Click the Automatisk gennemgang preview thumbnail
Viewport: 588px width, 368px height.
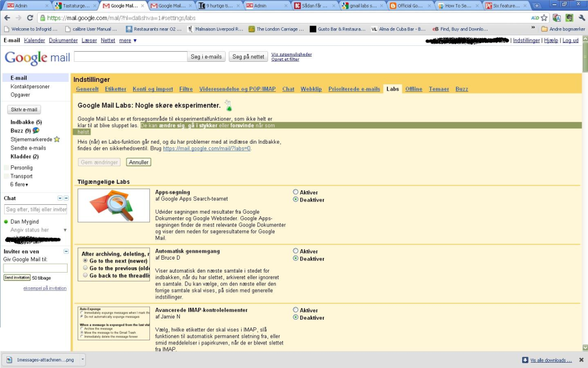point(113,264)
